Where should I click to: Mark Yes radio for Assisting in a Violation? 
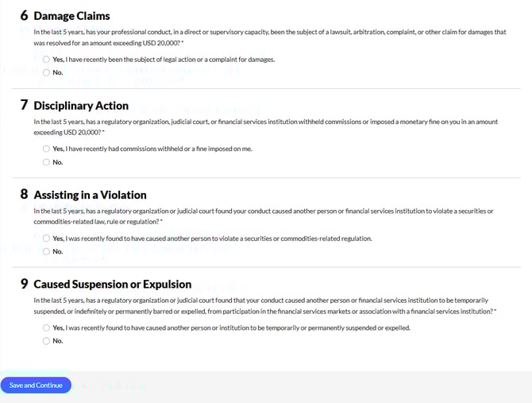coord(46,238)
